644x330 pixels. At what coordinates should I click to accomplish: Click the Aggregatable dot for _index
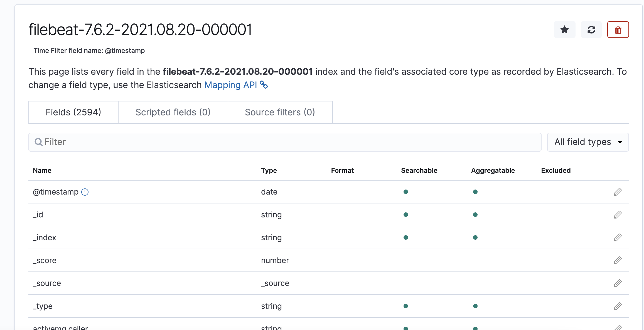[475, 237]
